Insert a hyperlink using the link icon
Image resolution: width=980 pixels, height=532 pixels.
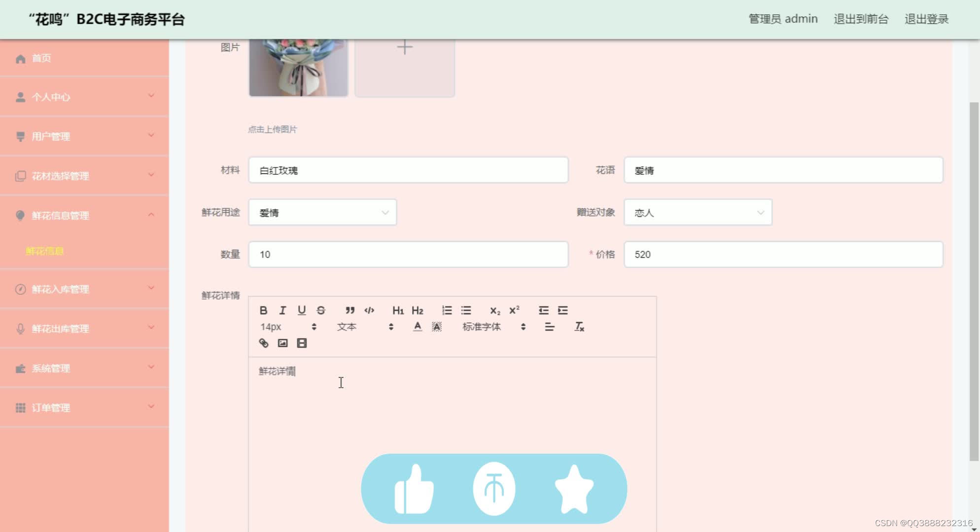(264, 343)
